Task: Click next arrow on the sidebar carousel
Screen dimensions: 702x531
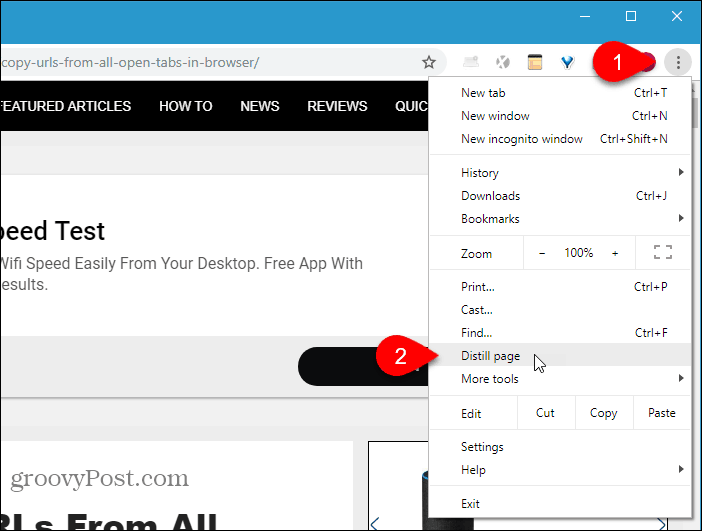Action: click(x=661, y=524)
